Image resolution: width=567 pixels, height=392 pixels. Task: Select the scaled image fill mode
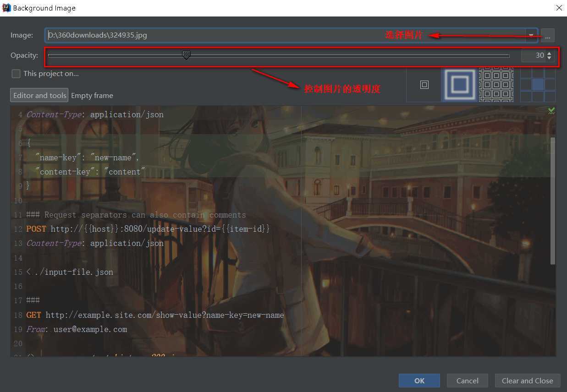(x=460, y=85)
